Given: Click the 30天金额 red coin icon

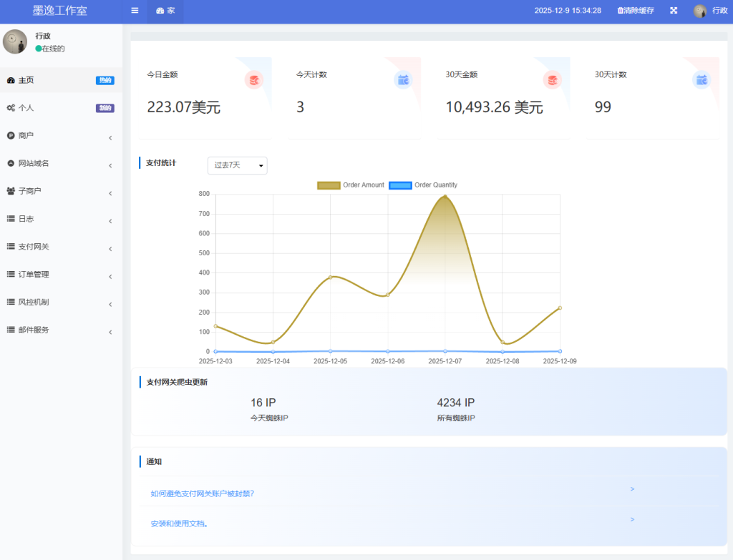Looking at the screenshot, I should point(552,80).
